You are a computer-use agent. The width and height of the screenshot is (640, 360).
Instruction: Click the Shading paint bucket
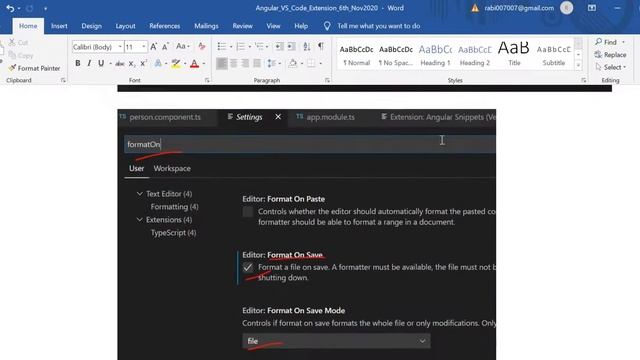pyautogui.click(x=293, y=63)
